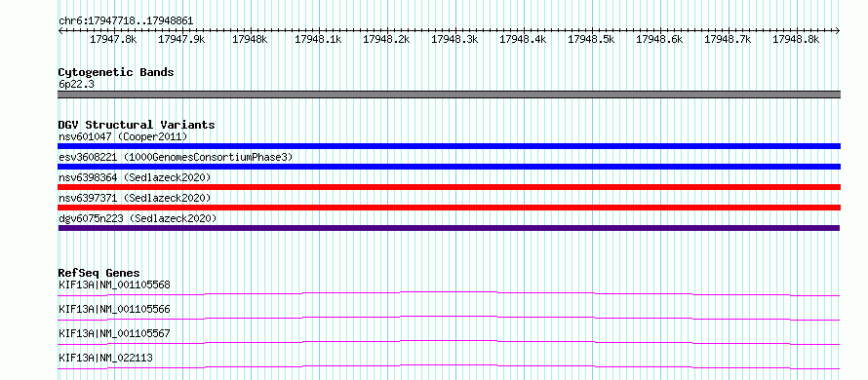Open variant nsv6398364 (Sedlazeck2020) label

(135, 177)
